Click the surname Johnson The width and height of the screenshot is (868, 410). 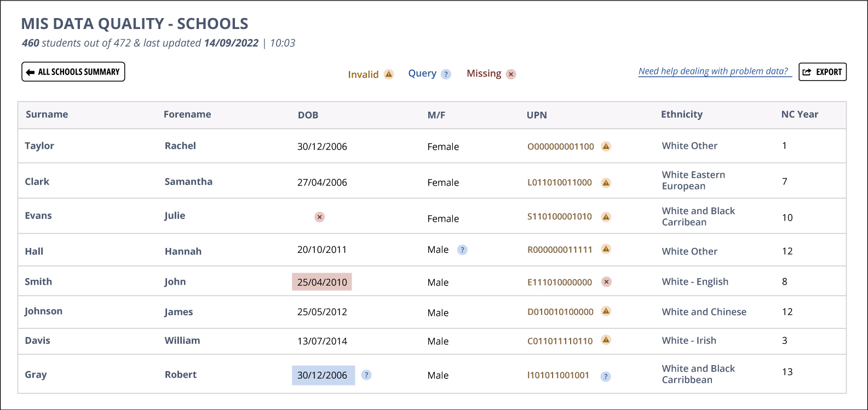pos(43,311)
